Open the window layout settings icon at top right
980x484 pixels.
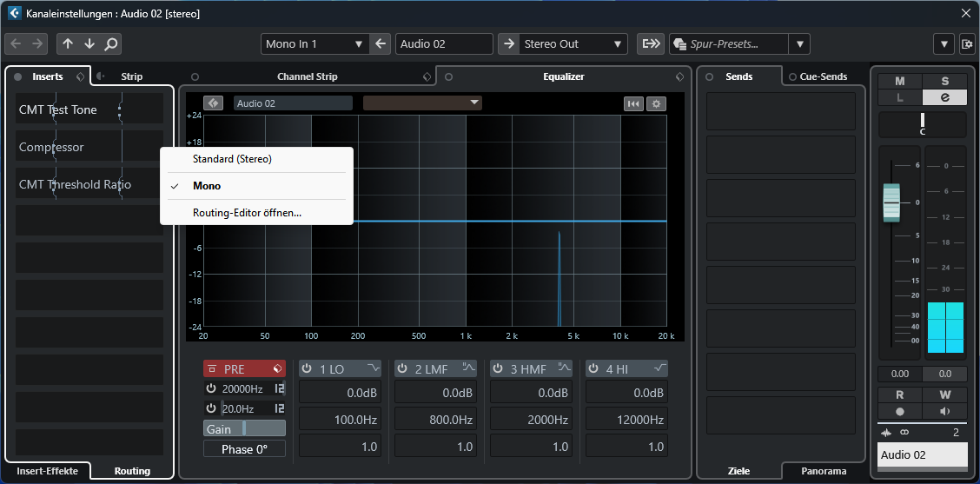[967, 43]
